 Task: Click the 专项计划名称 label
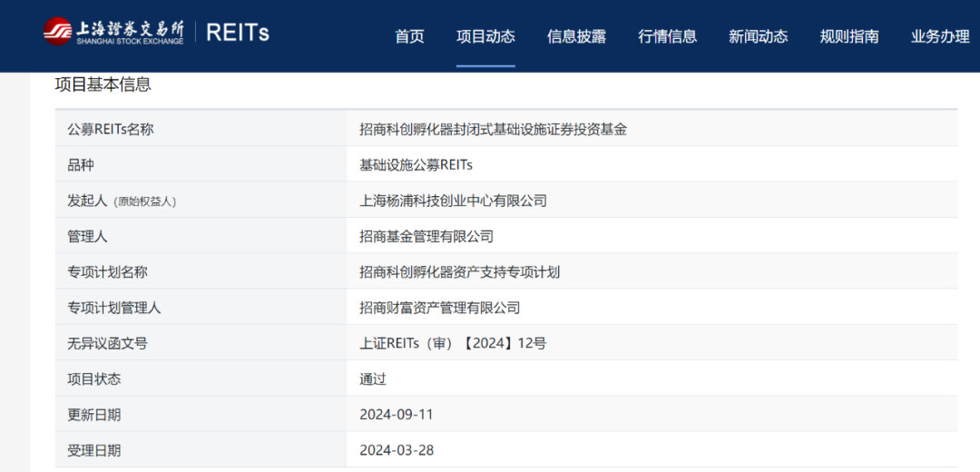click(x=107, y=272)
